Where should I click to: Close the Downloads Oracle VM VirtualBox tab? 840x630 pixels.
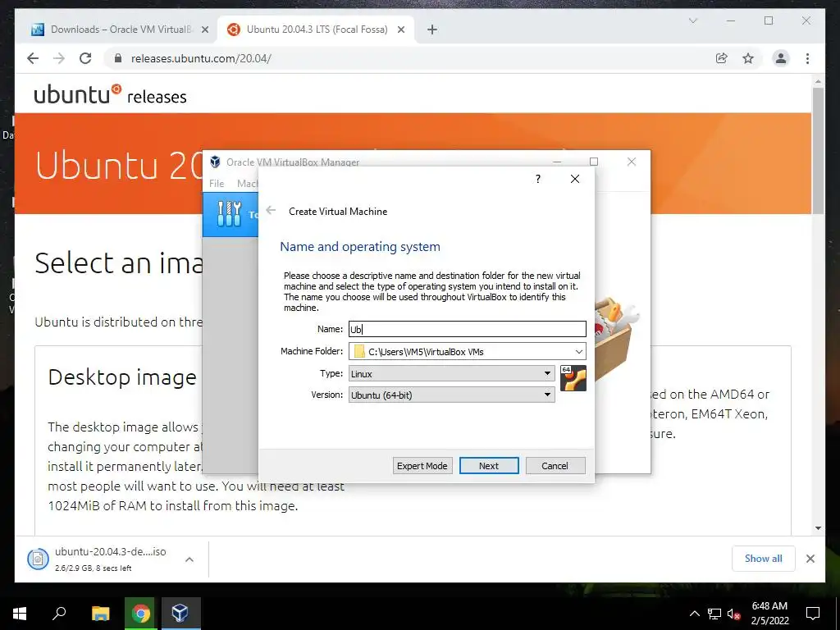pyautogui.click(x=204, y=30)
